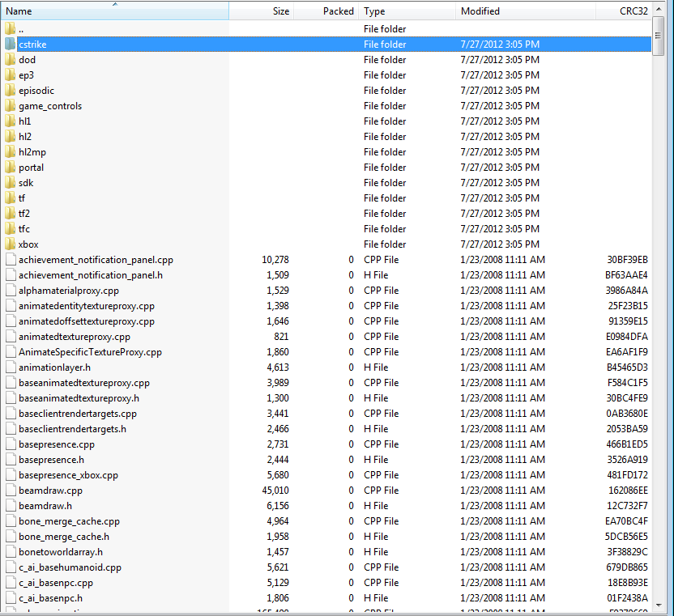Sort by the Type column header
Viewport: 674px width, 616px height.
[407, 11]
